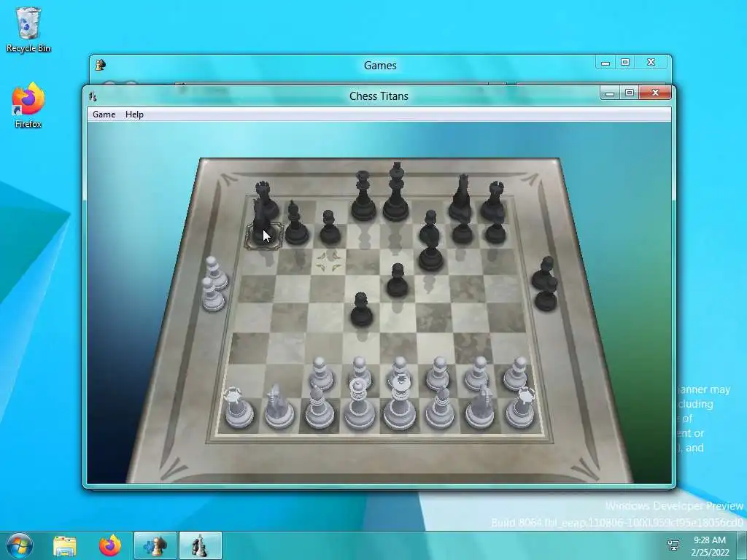Screen dimensions: 747x560
Task: Launch Firefox from the taskbar
Action: 110,545
